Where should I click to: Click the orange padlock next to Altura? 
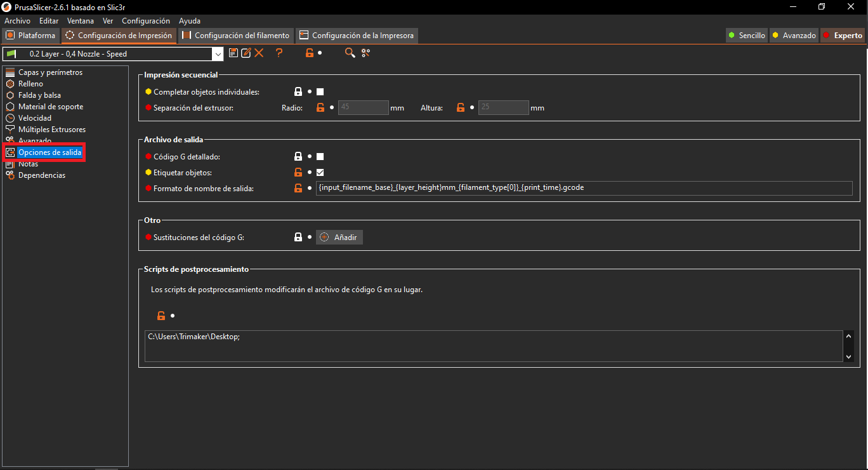[x=461, y=108]
